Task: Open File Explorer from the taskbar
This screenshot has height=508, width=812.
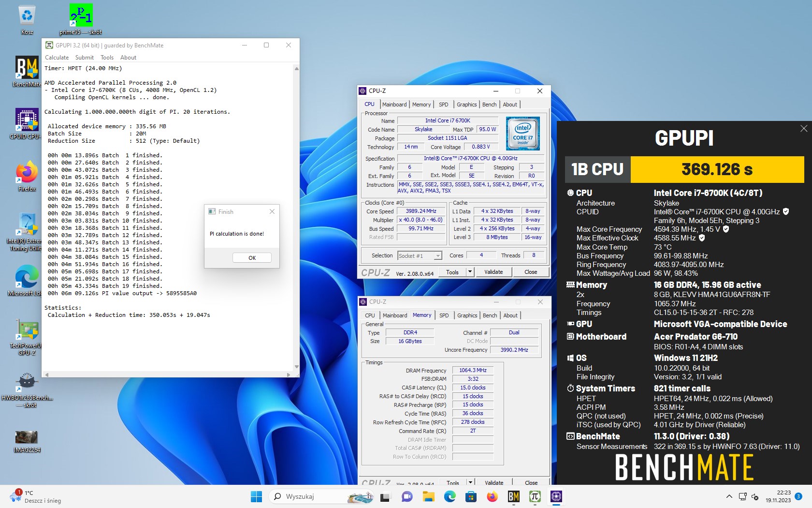Action: (x=428, y=496)
